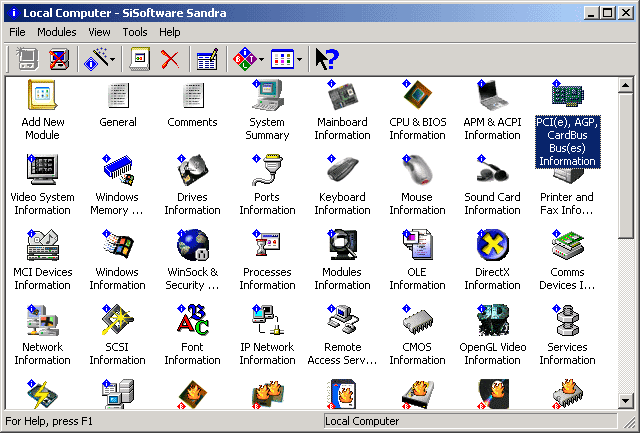Viewport: 640px width, 433px height.
Task: Click the icon view style toolbar button
Action: (282, 59)
